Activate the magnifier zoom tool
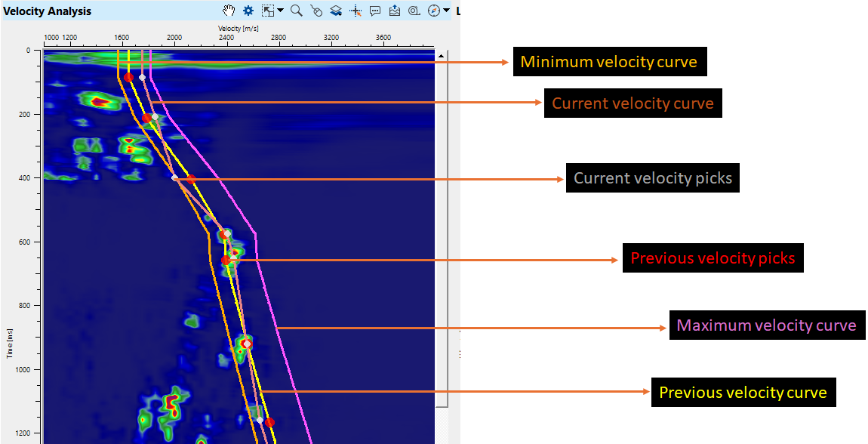Image resolution: width=868 pixels, height=444 pixels. (x=296, y=11)
